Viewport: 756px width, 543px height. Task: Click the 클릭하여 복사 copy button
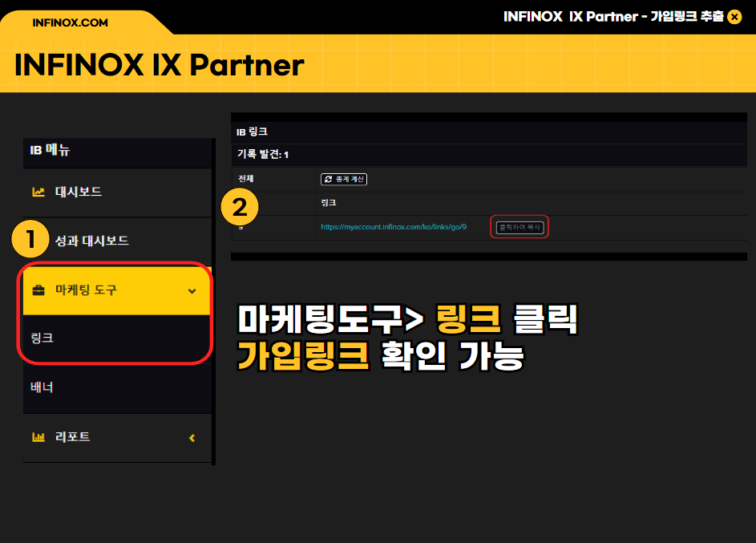pos(519,227)
